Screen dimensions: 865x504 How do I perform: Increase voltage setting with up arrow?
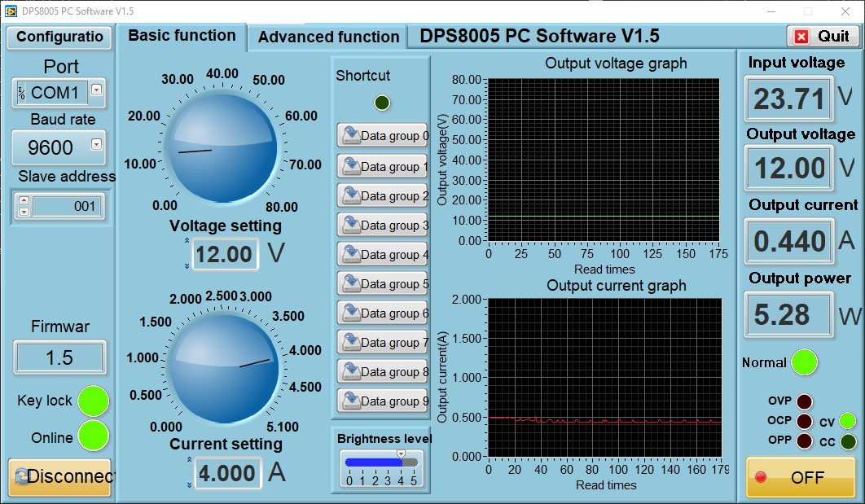click(x=187, y=241)
